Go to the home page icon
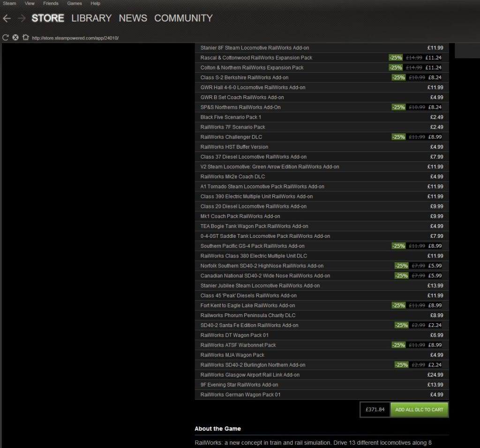480x448 pixels. (25, 38)
